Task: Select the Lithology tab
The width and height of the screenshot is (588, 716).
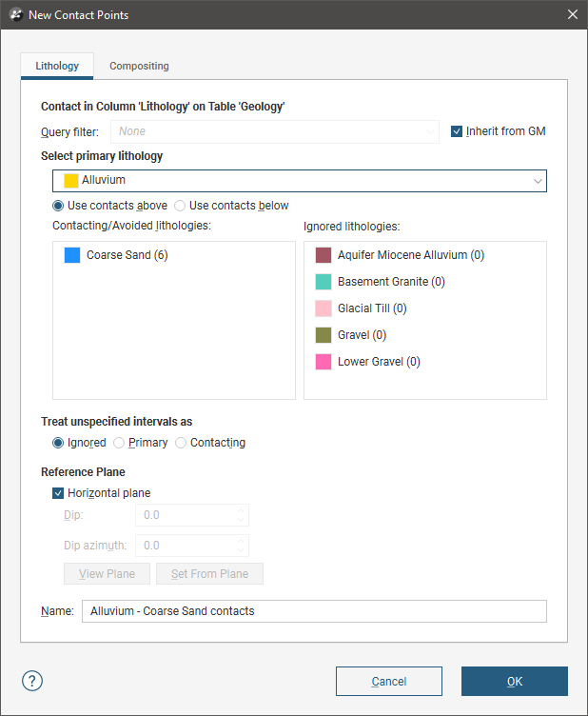Action: point(57,66)
